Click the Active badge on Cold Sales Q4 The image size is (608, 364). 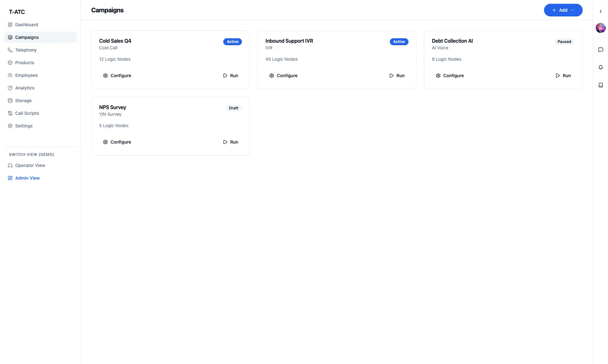[x=232, y=41]
